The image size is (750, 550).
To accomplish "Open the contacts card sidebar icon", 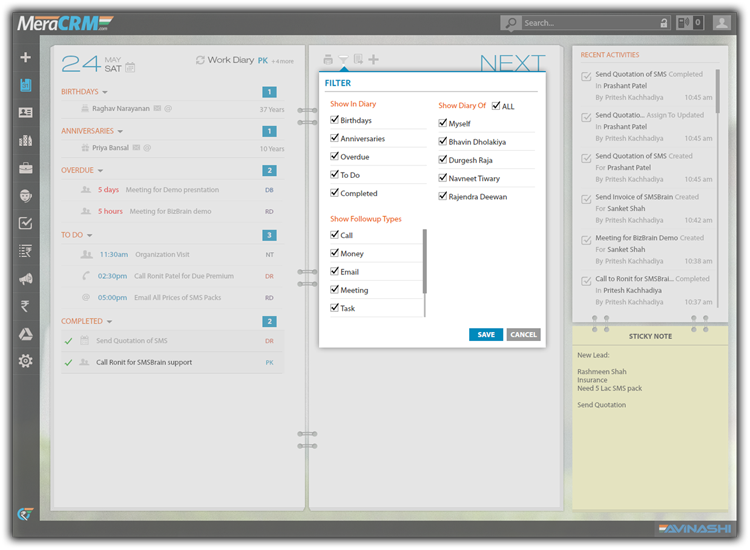I will coord(25,113).
